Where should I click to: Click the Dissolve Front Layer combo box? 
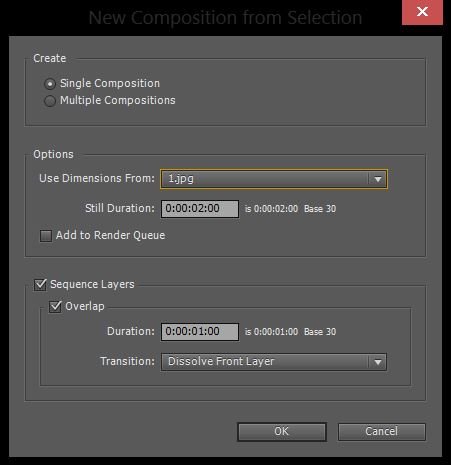tap(274, 362)
